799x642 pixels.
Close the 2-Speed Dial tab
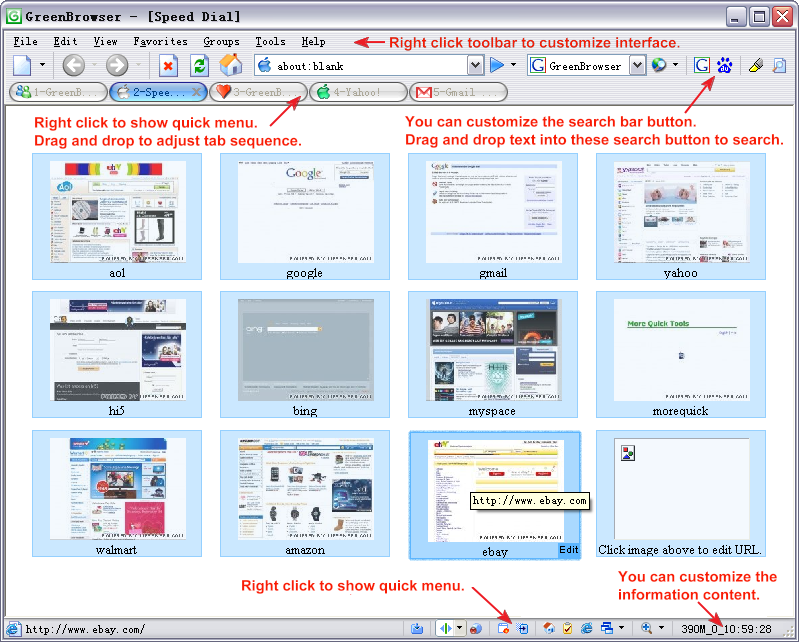click(x=197, y=92)
